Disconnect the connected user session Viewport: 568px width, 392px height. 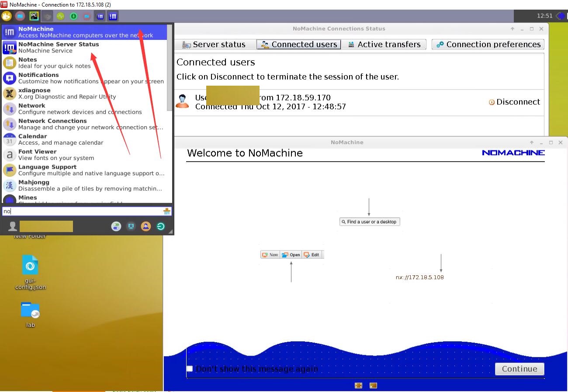click(514, 102)
